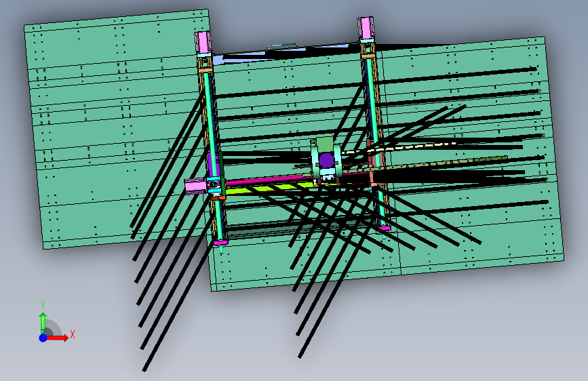This screenshot has width=588, height=381.
Task: Click the red X axis arrow of the triad
Action: point(58,338)
